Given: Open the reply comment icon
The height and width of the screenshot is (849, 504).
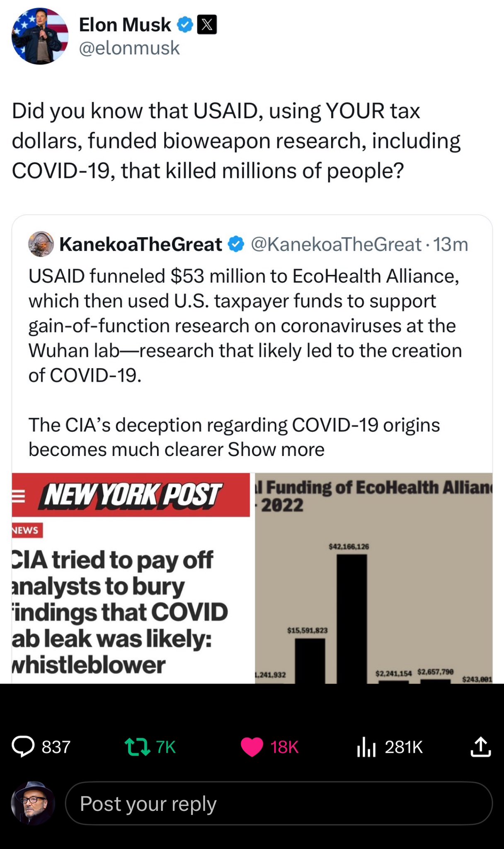Looking at the screenshot, I should click(23, 747).
